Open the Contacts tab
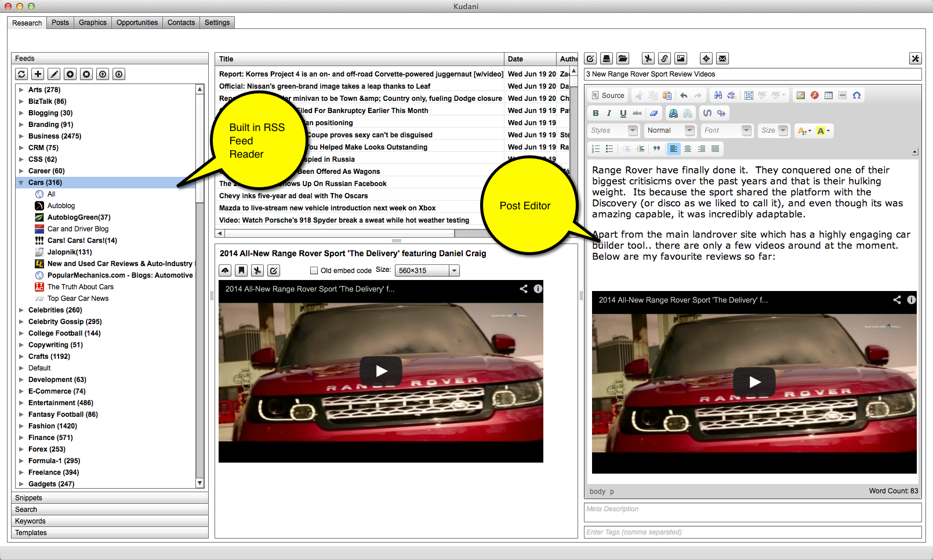 [181, 23]
